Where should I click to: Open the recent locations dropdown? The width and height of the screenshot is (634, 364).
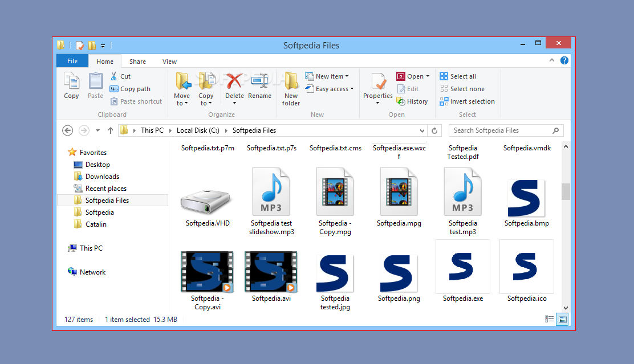tap(97, 130)
